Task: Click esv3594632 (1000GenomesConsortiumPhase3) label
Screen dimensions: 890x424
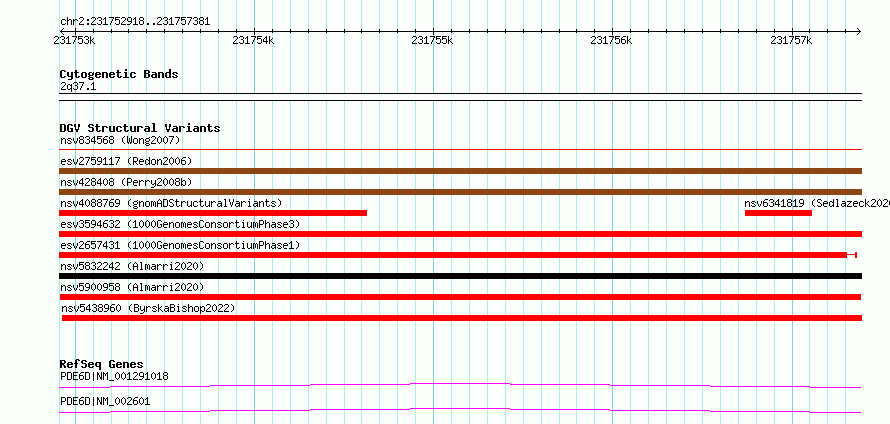Action: click(x=180, y=224)
